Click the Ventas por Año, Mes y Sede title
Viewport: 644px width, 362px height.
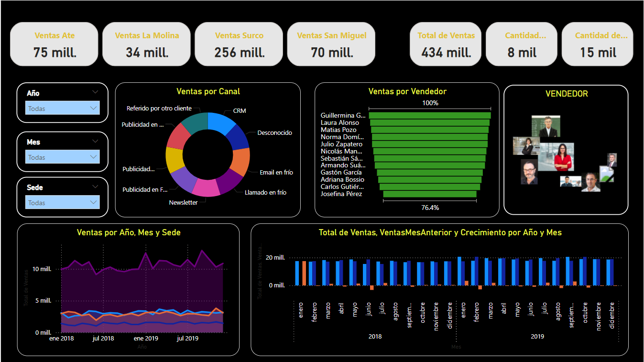pyautogui.click(x=129, y=232)
